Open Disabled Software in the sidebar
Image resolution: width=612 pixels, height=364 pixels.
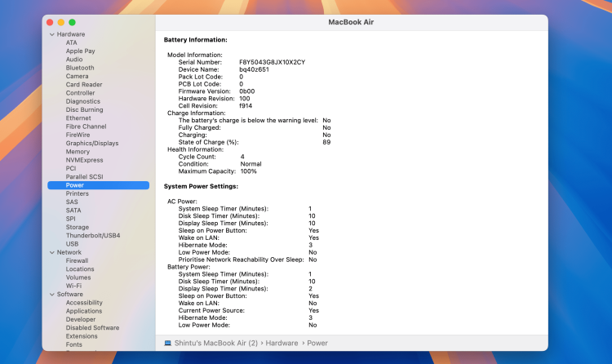[92, 328]
